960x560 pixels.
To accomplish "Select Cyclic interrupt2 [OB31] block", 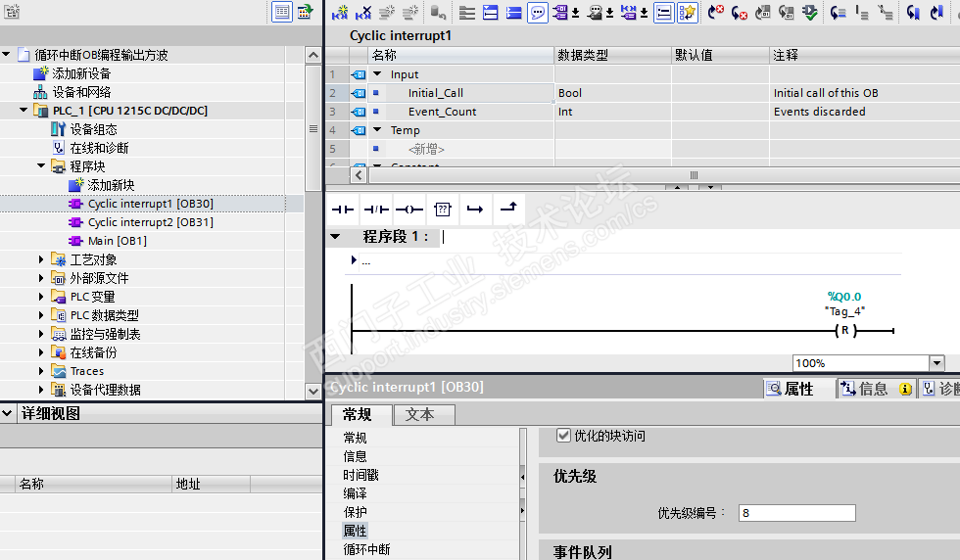I will (x=150, y=222).
